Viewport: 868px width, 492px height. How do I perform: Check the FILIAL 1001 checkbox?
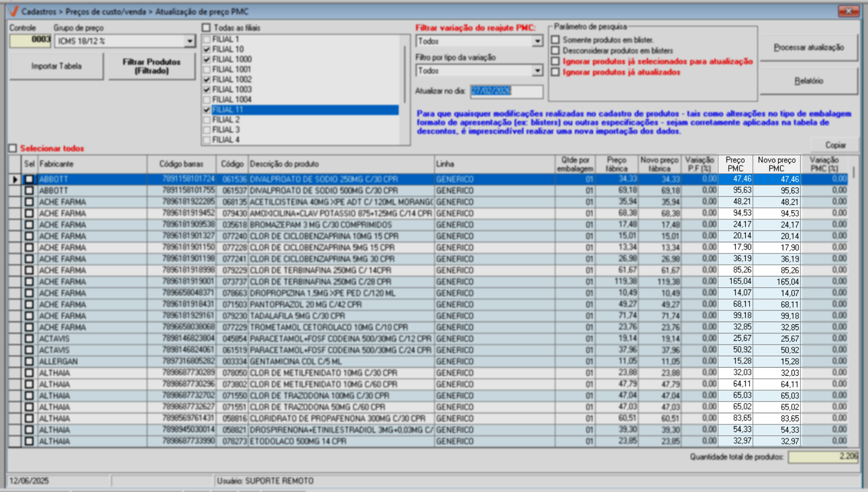coord(207,70)
